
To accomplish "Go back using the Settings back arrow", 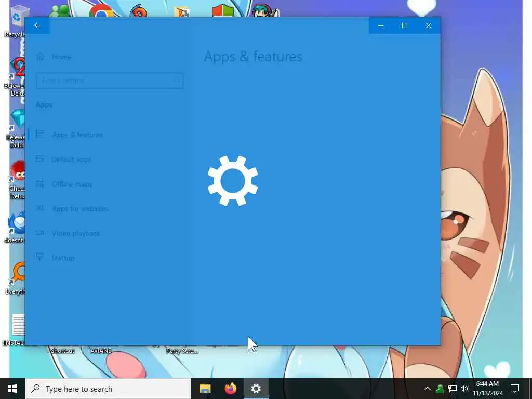I will pyautogui.click(x=37, y=25).
